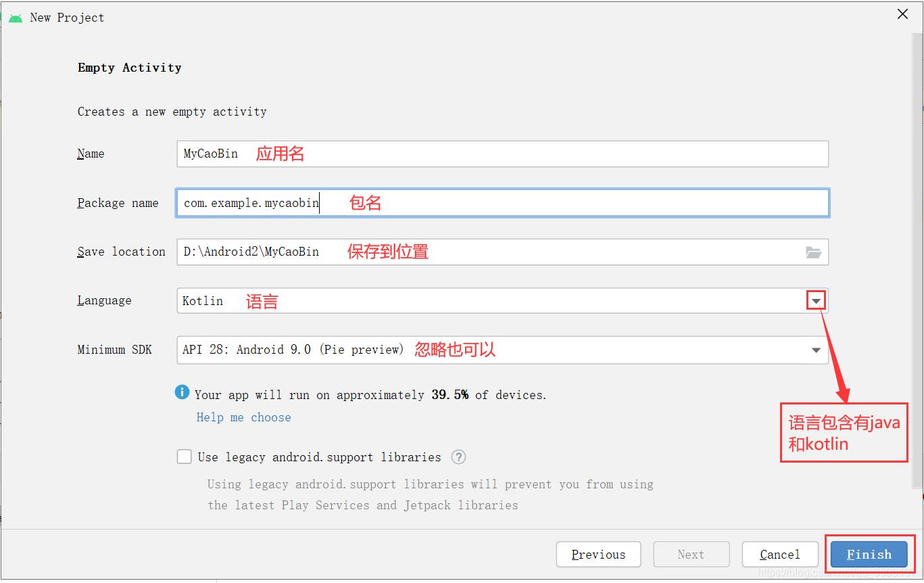
Task: Open the Help me choose link
Action: [243, 417]
